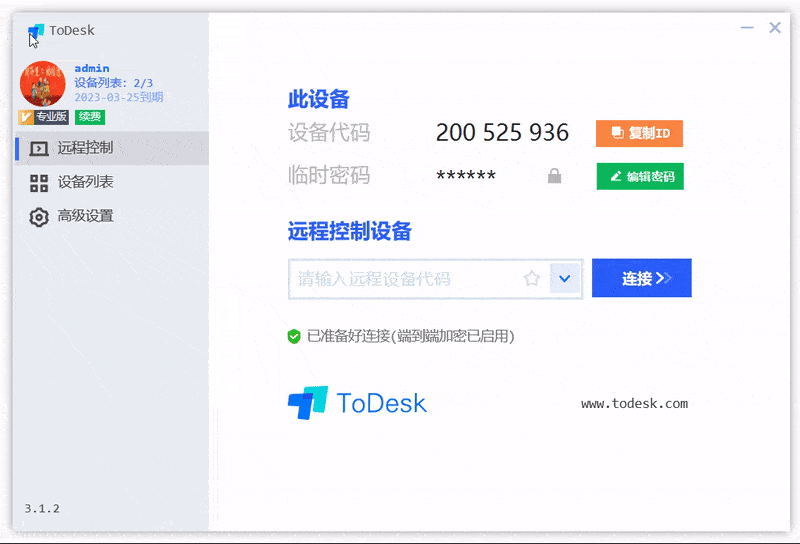This screenshot has height=544, width=800.
Task: Minimize the ToDesk window
Action: point(747,28)
